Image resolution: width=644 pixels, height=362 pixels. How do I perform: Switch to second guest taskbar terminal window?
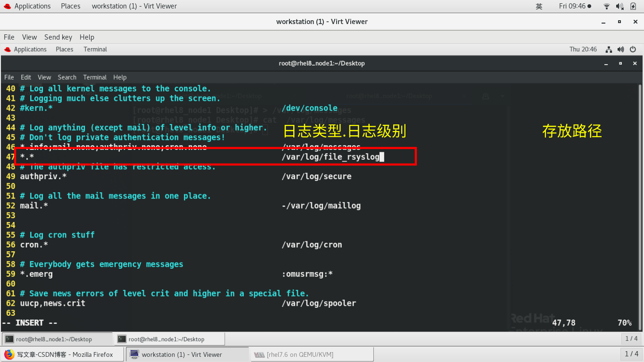170,339
